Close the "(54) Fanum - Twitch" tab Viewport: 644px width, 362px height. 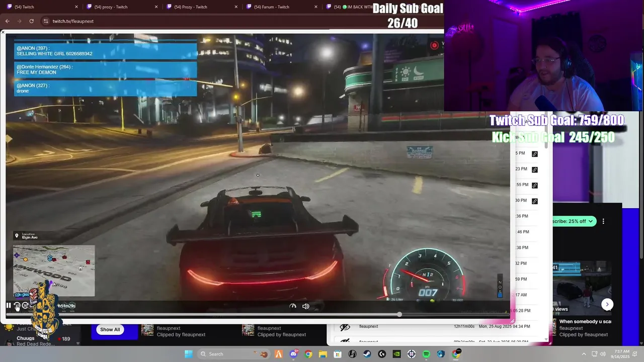(316, 7)
